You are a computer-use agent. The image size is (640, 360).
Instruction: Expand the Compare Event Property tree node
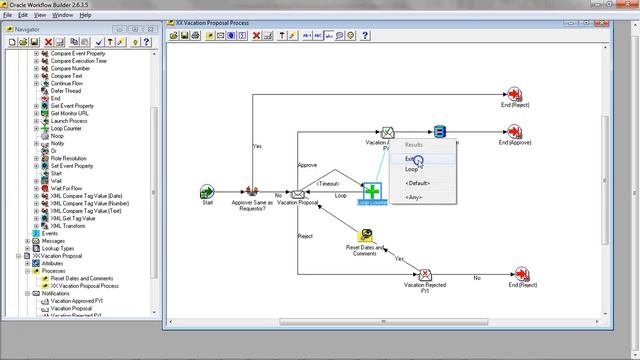click(36, 53)
